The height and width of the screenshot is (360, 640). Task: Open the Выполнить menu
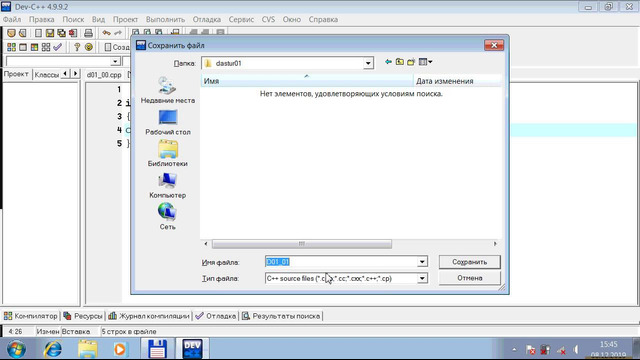(165, 20)
